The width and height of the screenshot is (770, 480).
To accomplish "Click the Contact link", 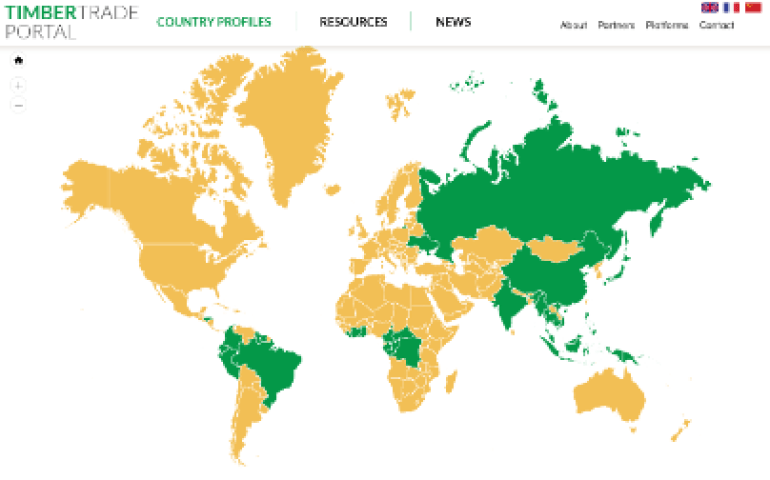I will coord(716,26).
